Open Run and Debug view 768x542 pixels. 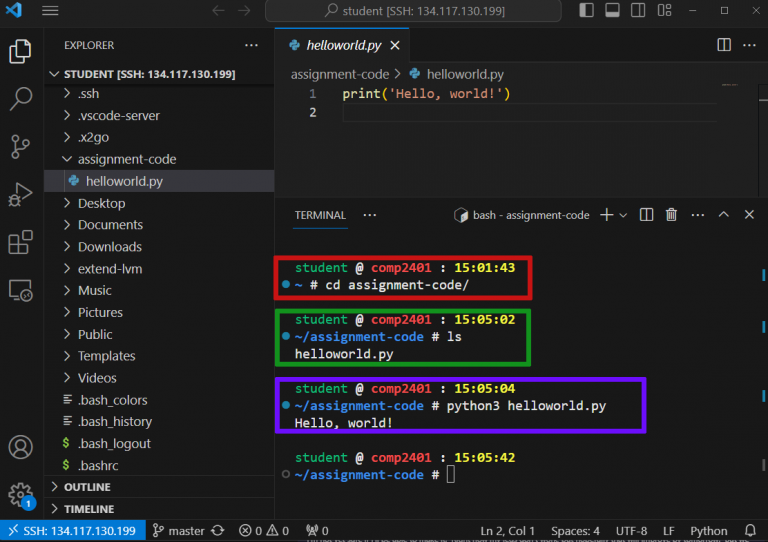(x=21, y=194)
